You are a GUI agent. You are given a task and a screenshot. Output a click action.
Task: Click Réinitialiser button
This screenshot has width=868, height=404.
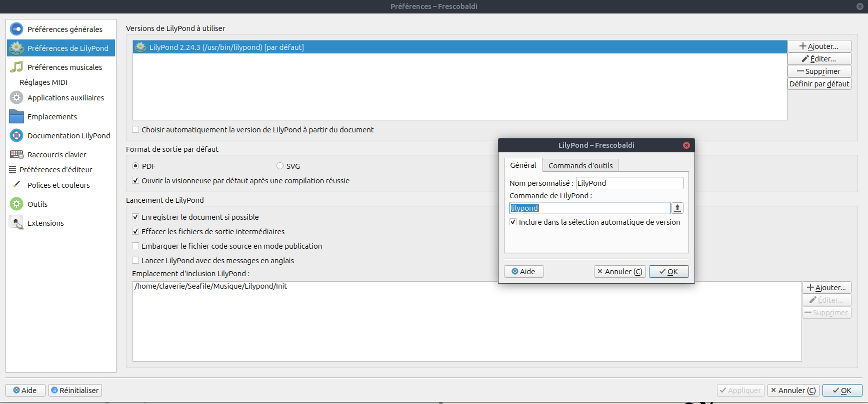tap(75, 390)
